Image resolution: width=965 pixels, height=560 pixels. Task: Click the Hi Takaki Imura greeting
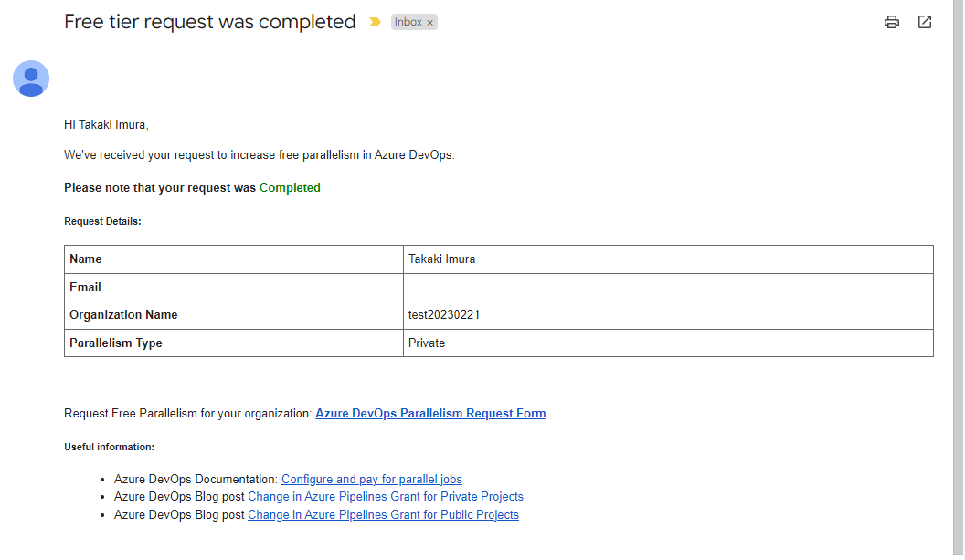[106, 124]
